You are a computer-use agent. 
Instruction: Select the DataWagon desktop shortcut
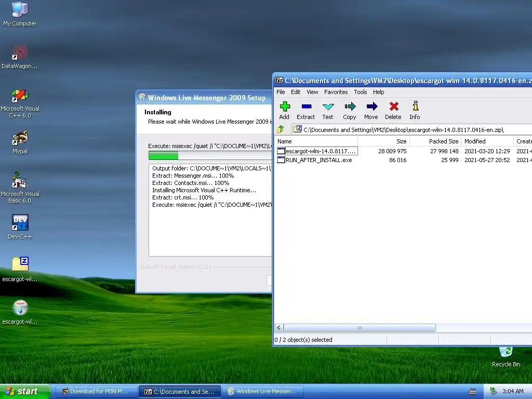tap(20, 52)
